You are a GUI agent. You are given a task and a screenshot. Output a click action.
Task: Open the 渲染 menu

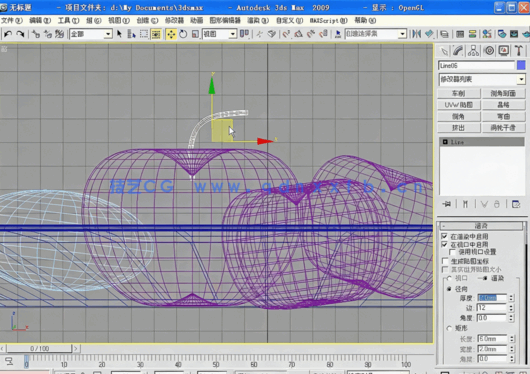(x=258, y=21)
